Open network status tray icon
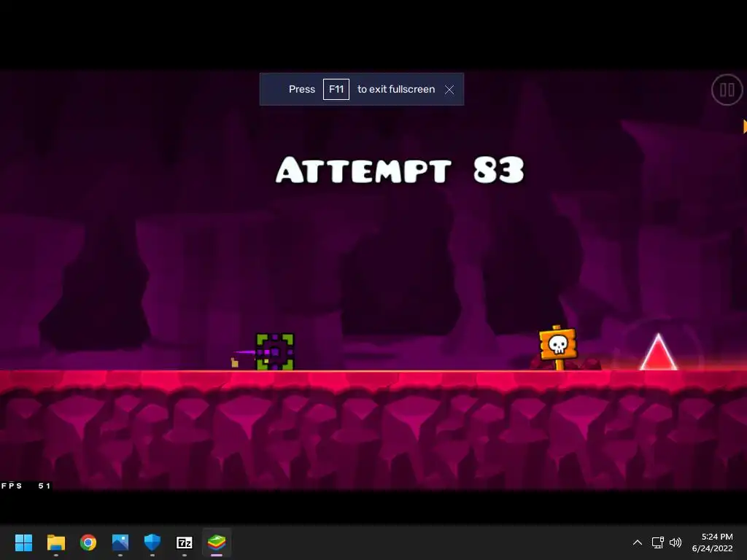Screen dimensions: 747x560 pos(658,542)
